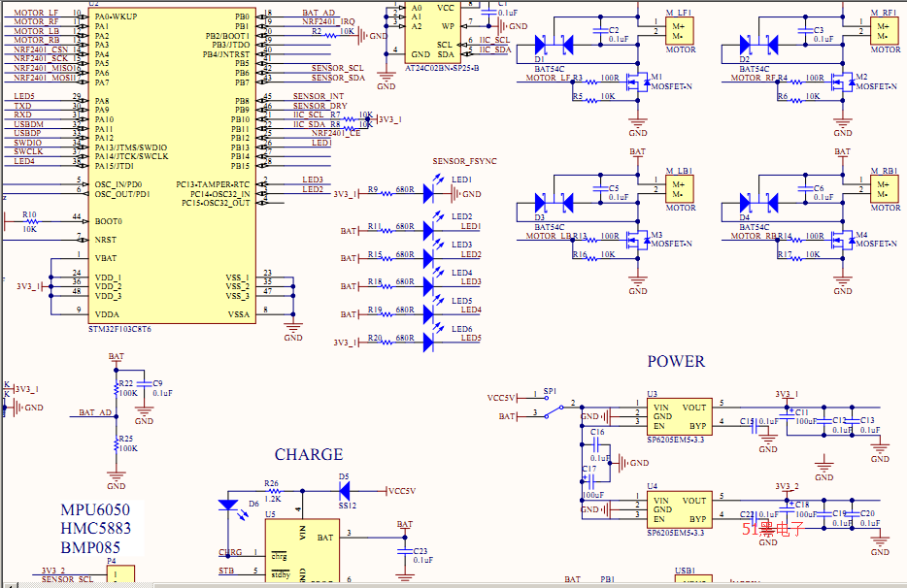This screenshot has height=588, width=907.
Task: Click capacitor C16 in power section
Action: pyautogui.click(x=596, y=444)
